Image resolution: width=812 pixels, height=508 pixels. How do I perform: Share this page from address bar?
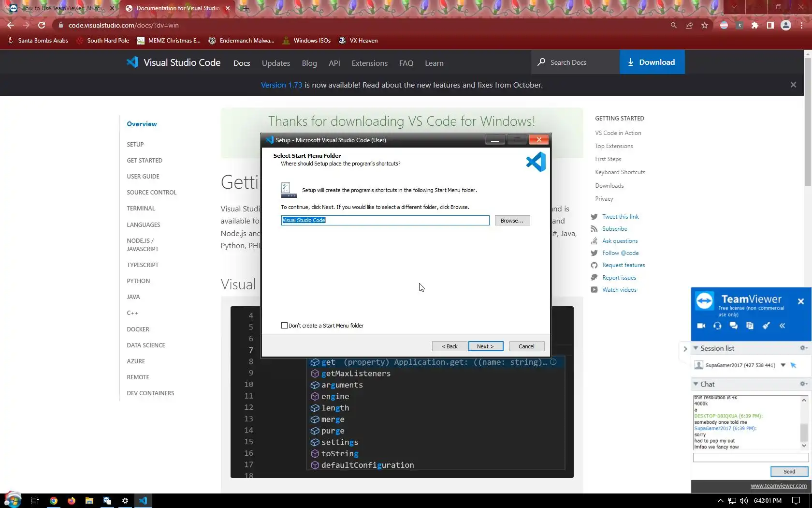pyautogui.click(x=689, y=25)
